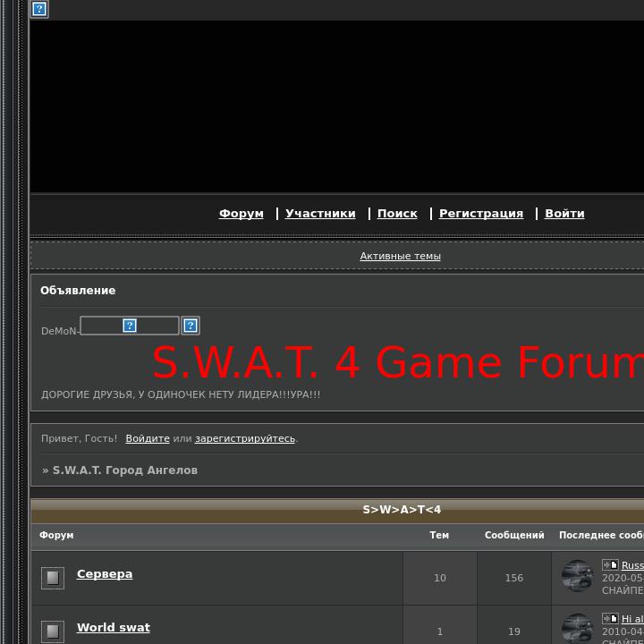Click message count 156 for Сервера
This screenshot has width=644, height=644.
[x=514, y=578]
